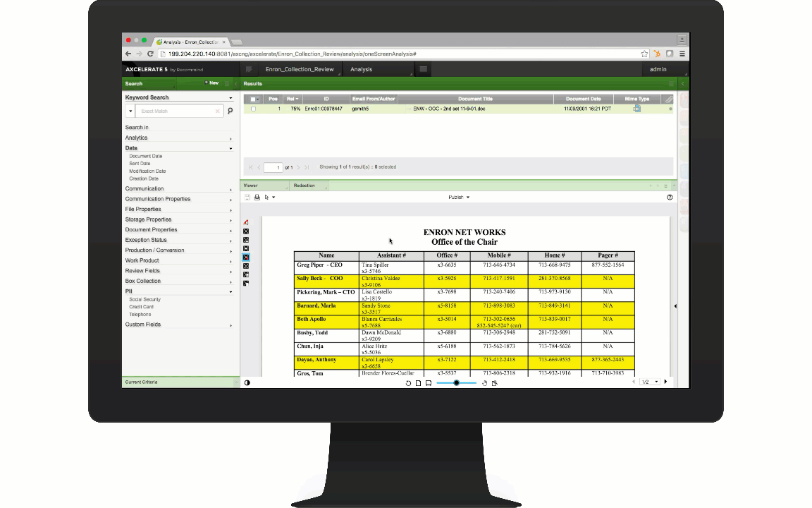The height and width of the screenshot is (508, 812).
Task: Click the side panel arrow on the viewer's right edge
Action: coord(675,306)
